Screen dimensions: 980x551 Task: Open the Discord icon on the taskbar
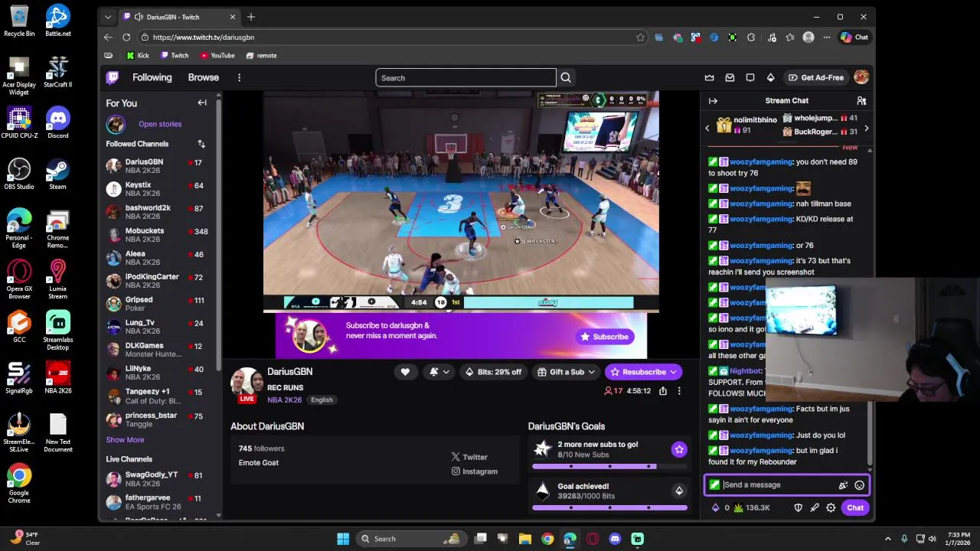pos(615,539)
